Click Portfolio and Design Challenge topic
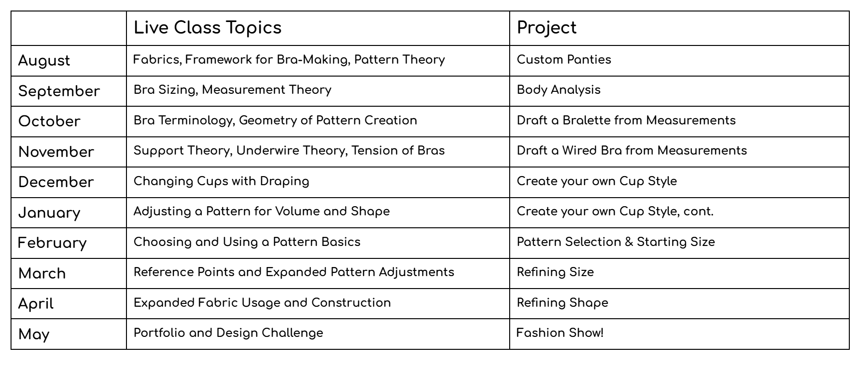This screenshot has height=368, width=868. 228,333
